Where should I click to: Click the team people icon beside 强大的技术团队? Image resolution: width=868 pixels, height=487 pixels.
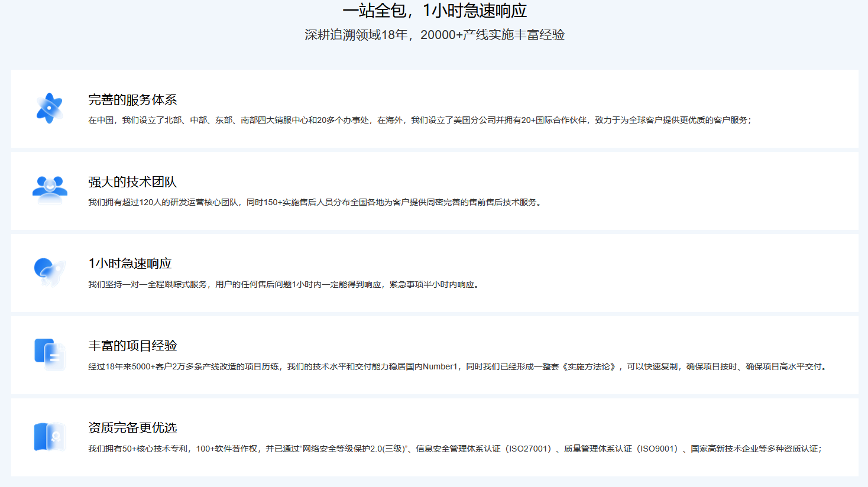(50, 190)
